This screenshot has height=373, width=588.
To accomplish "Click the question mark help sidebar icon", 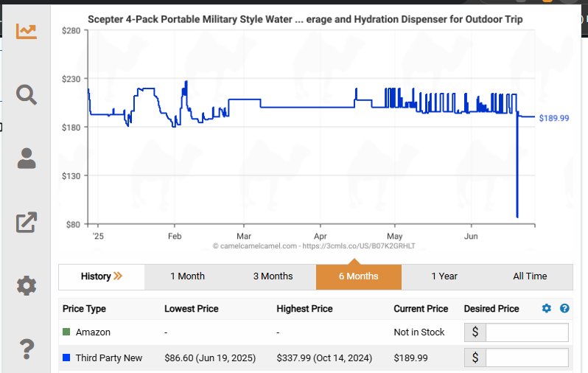I will [x=27, y=349].
